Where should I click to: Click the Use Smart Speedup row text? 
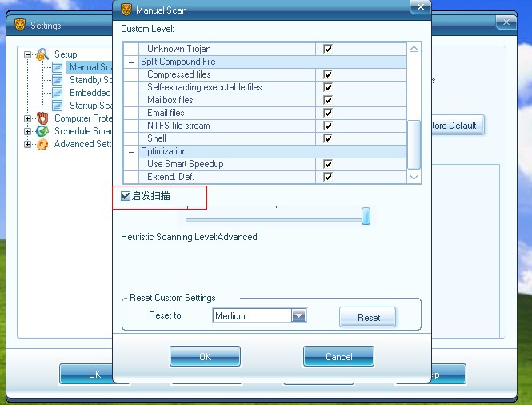pos(186,164)
